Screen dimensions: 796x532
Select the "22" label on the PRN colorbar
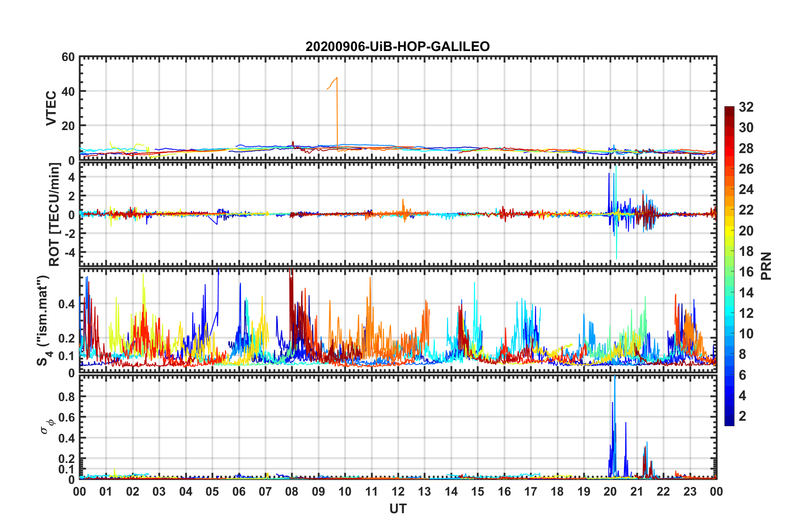(x=746, y=210)
